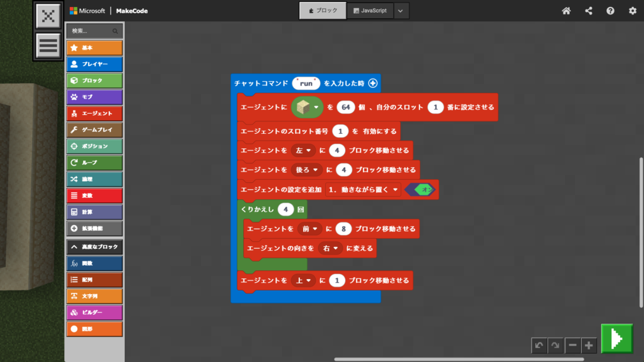The width and height of the screenshot is (644, 362).
Task: Toggle the オン boolean block
Action: [421, 189]
